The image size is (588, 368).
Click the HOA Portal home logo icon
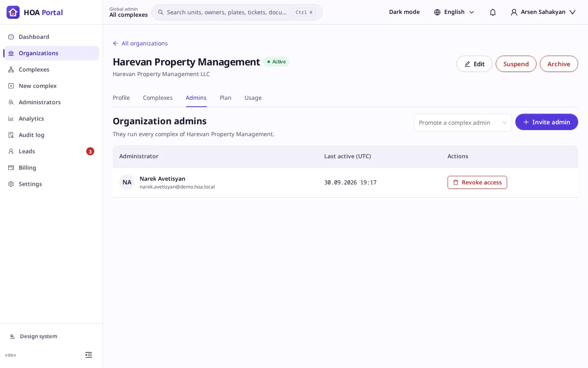pos(13,12)
